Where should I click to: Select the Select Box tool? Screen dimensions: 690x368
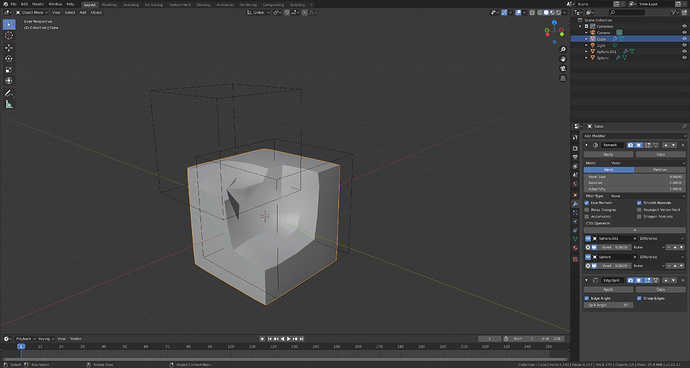pyautogui.click(x=8, y=24)
